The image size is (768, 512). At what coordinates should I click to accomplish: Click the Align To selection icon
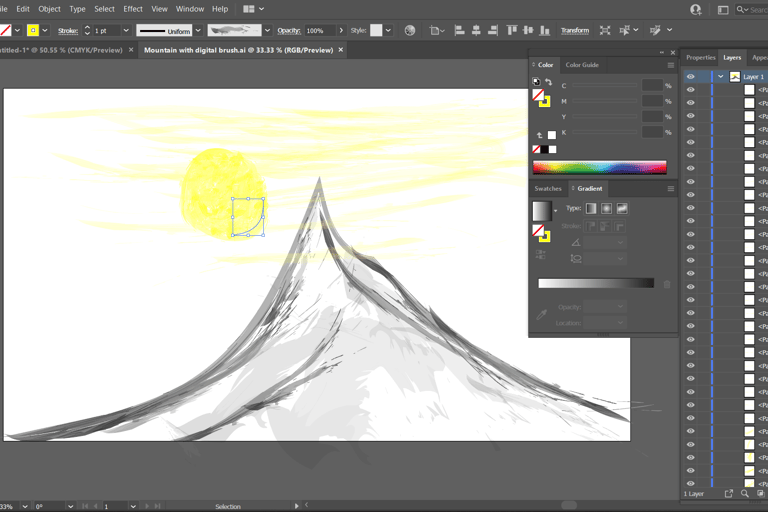pos(436,30)
